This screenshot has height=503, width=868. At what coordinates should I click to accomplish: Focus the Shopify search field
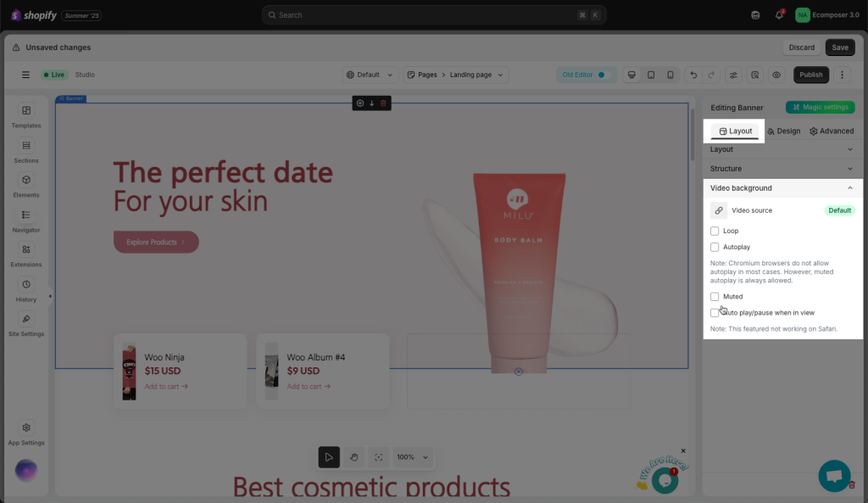(x=434, y=15)
